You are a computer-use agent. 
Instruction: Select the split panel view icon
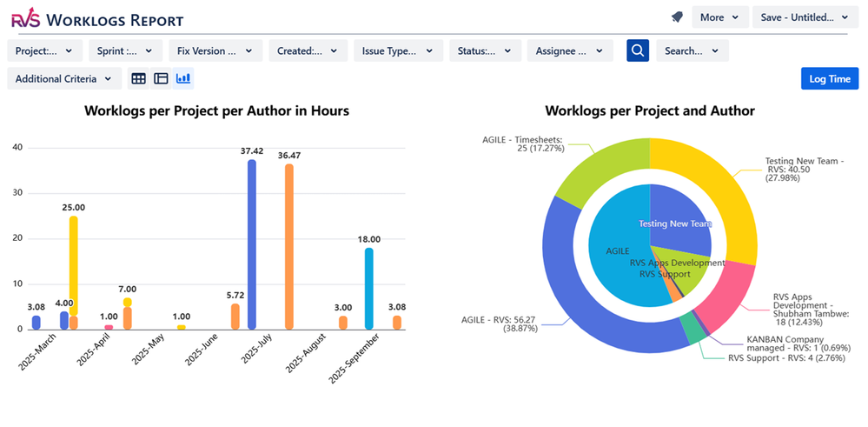pos(161,79)
